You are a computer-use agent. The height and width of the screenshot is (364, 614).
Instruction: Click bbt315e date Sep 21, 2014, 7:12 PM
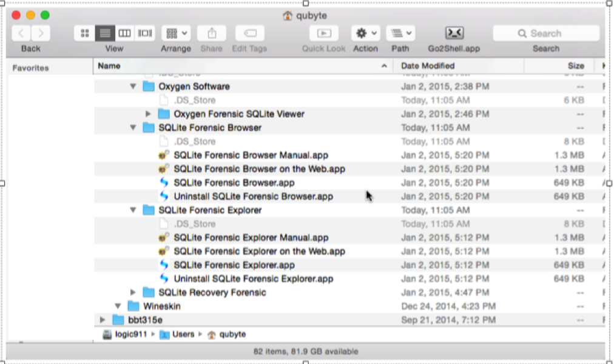[x=448, y=320]
